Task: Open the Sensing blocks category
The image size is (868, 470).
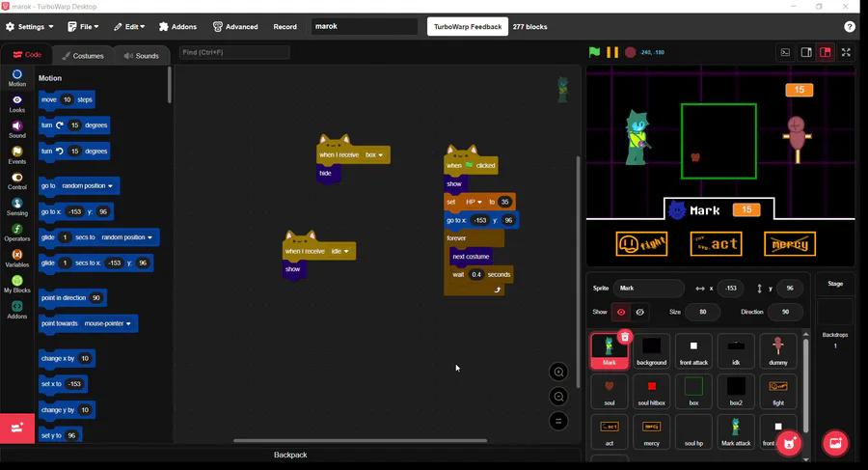Action: (x=17, y=207)
